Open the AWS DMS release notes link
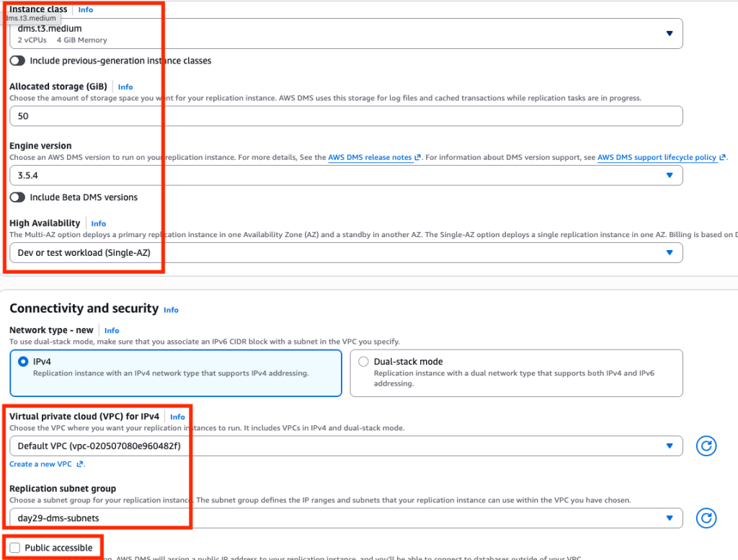Screen dimensions: 738x560 (374, 157)
